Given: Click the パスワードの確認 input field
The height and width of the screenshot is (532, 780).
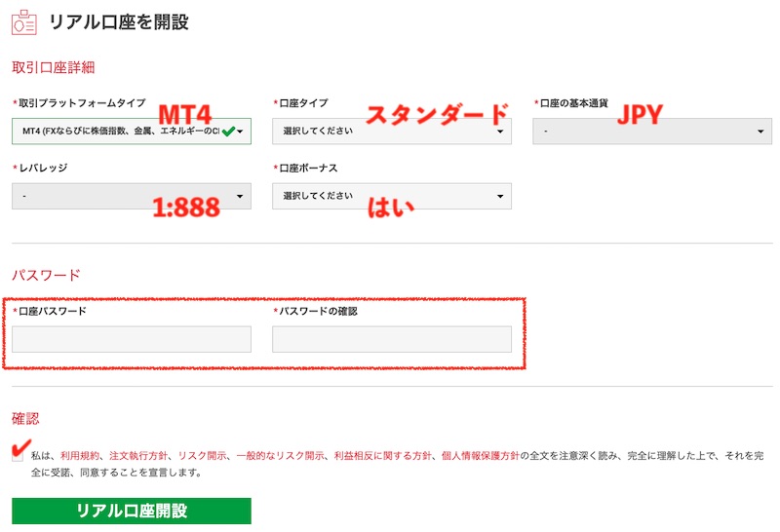Looking at the screenshot, I should tap(392, 339).
